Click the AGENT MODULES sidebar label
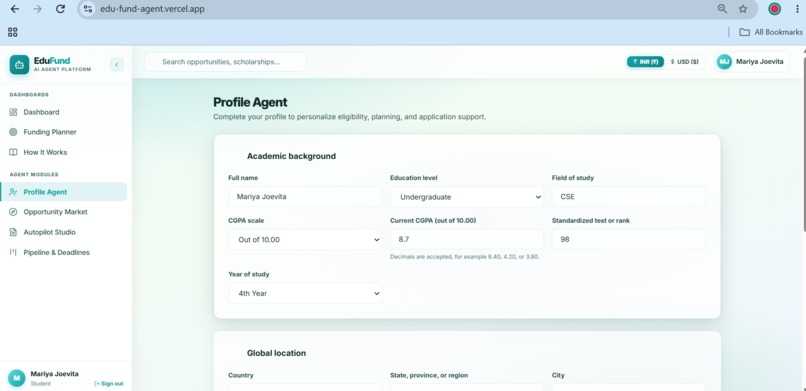806x391 pixels. 34,175
